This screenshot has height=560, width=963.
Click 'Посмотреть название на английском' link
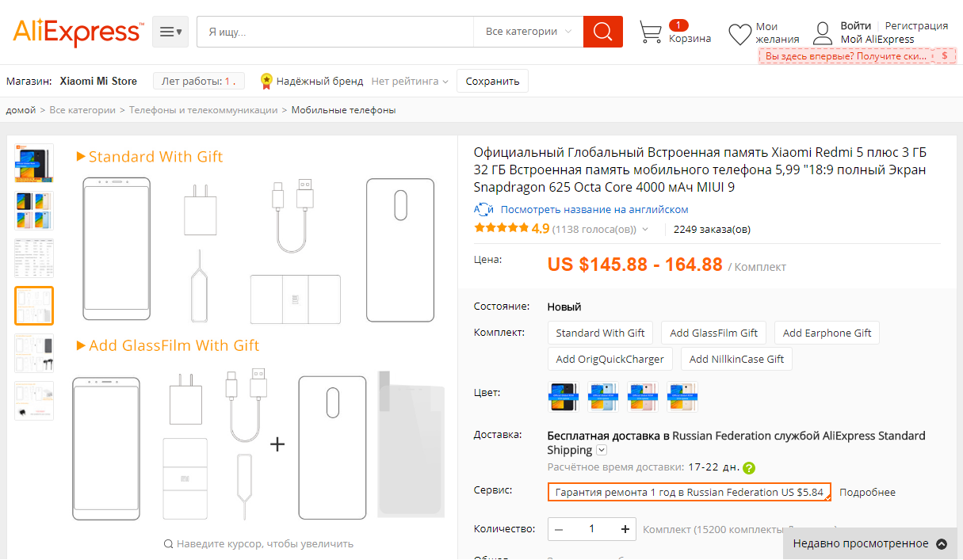click(x=594, y=210)
